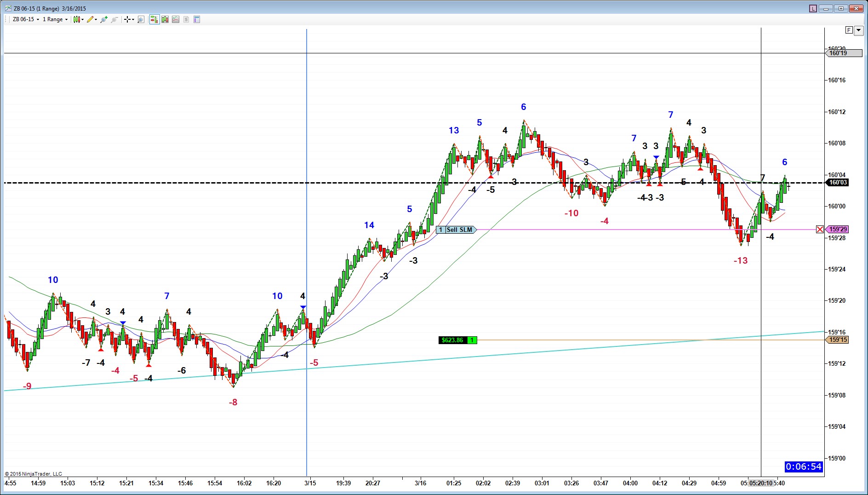Click the F button above the price axis
Screen dimensions: 868x495
tap(849, 30)
